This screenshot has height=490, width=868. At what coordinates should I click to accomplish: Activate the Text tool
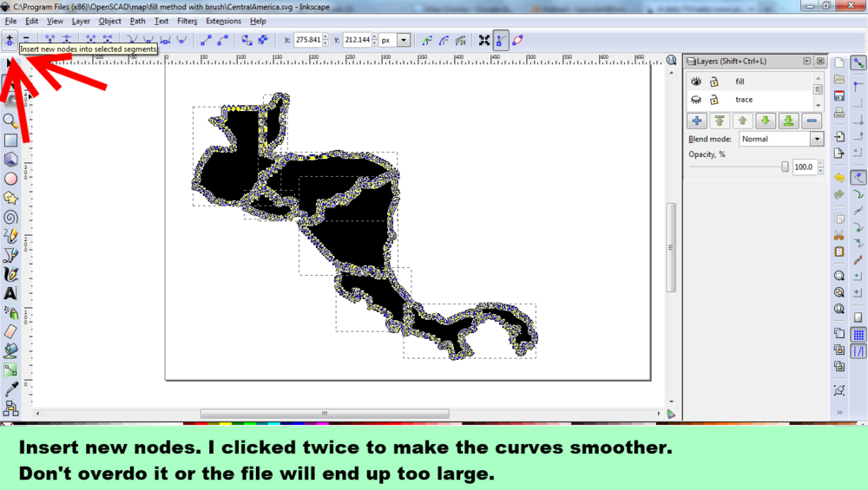point(10,293)
